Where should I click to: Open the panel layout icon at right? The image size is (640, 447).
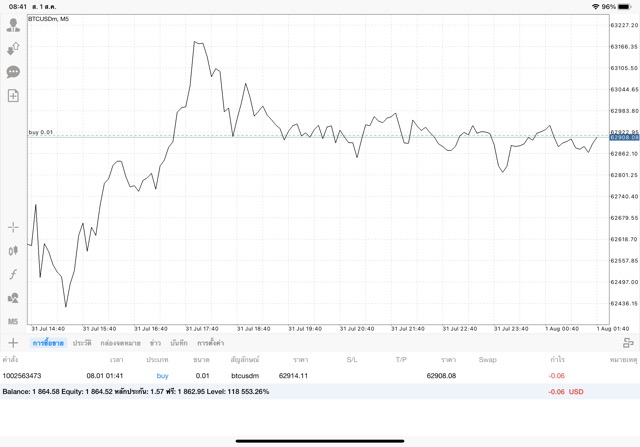click(628, 343)
